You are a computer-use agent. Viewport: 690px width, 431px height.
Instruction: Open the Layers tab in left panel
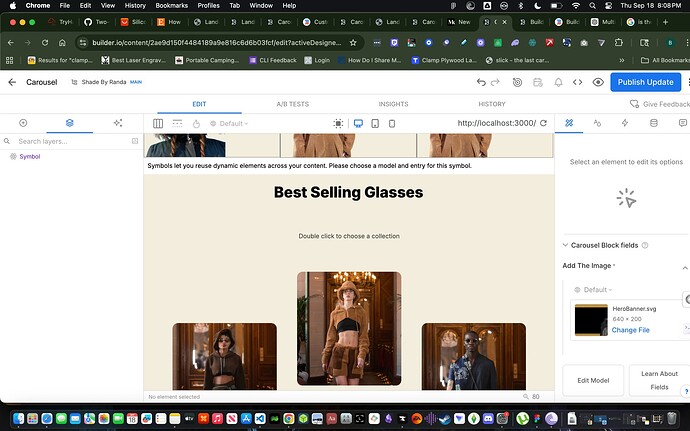coord(70,123)
